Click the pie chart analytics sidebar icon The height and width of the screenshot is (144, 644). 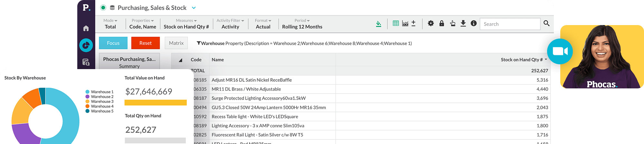point(86,45)
